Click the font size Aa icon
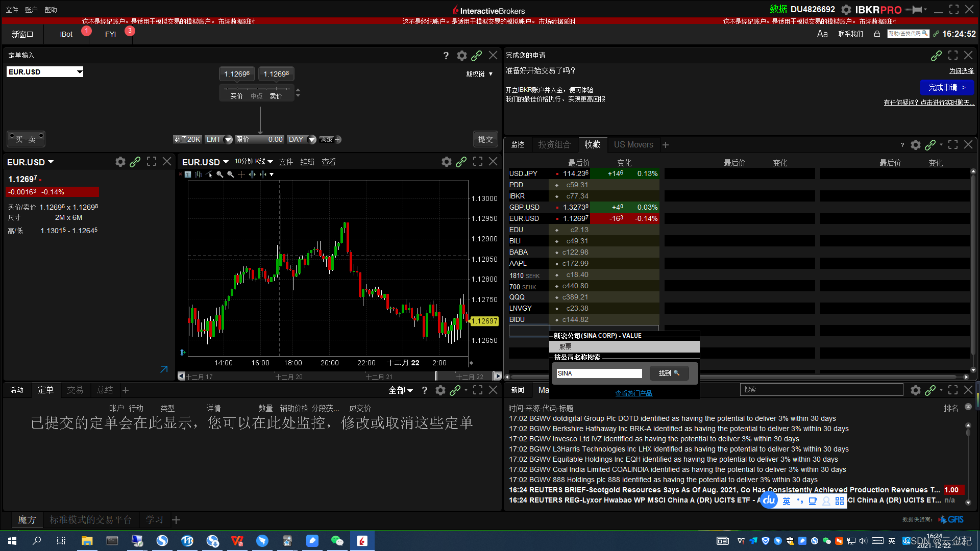Screen dimensions: 980x551 (x=822, y=34)
